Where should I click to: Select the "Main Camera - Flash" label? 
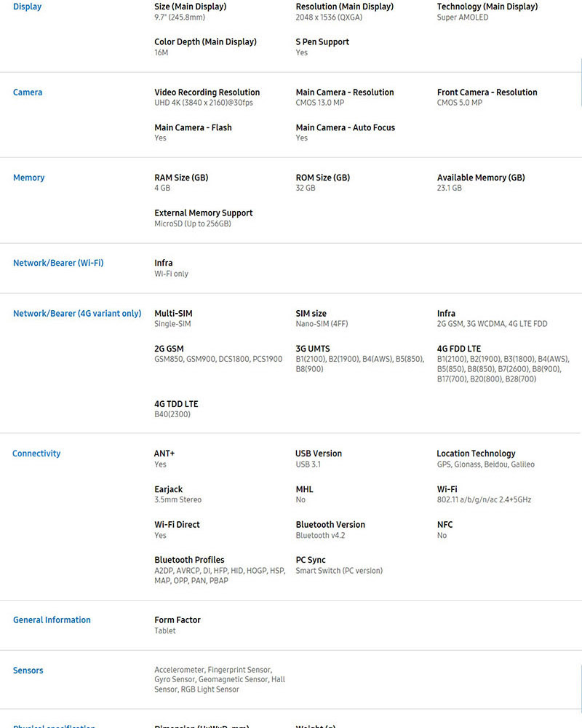click(193, 127)
